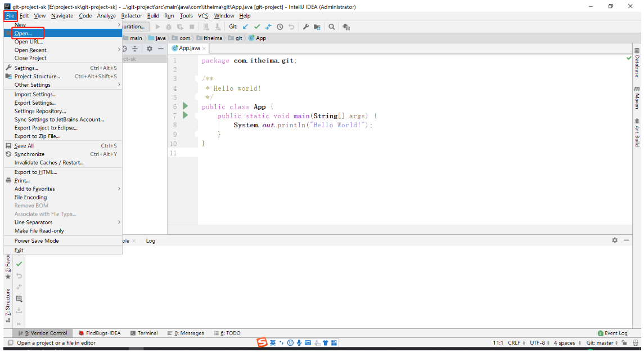Image resolution: width=644 pixels, height=352 pixels.
Task: Click the run gutter arrow beside class App
Action: click(185, 106)
